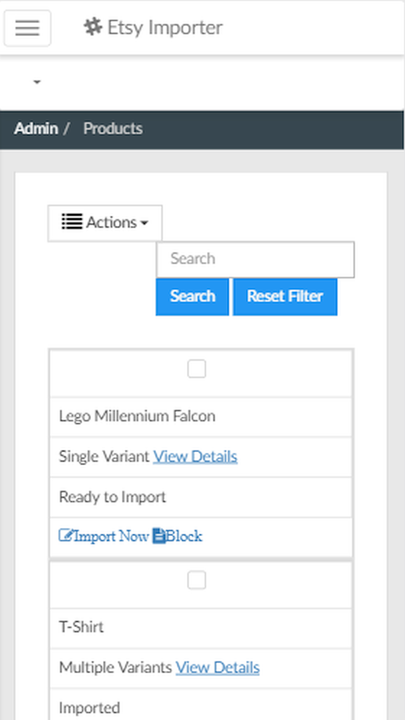The height and width of the screenshot is (720, 405).
Task: Select the T-Shirt title text
Action: click(81, 627)
